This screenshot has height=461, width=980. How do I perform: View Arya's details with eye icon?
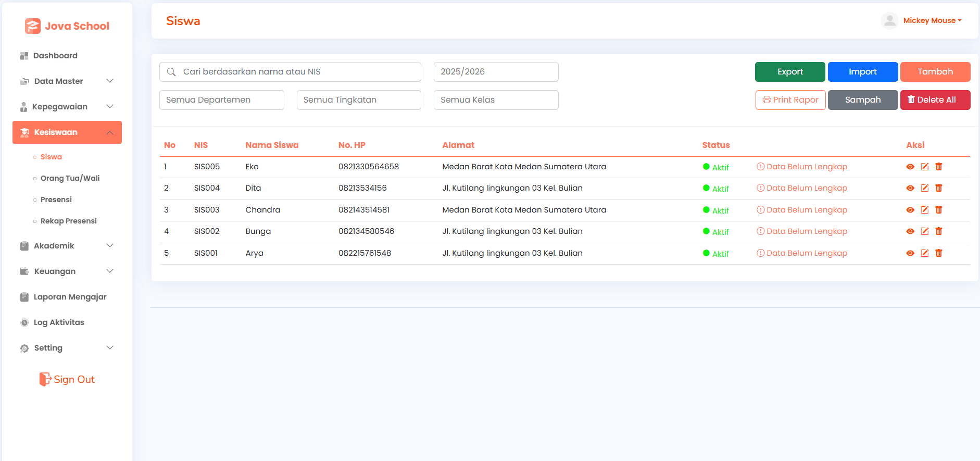pos(910,253)
